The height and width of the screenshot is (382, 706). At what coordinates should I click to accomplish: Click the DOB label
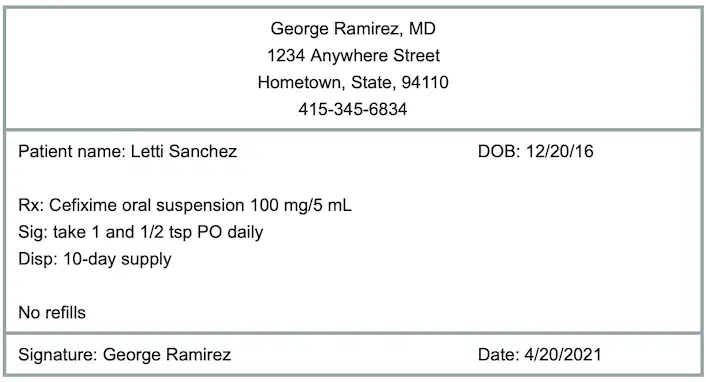pyautogui.click(x=499, y=151)
